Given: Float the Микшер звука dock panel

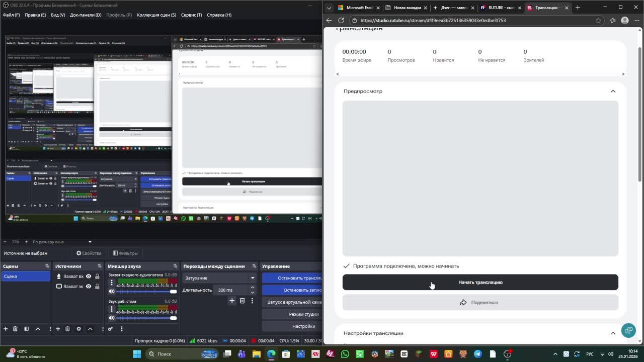Looking at the screenshot, I should point(175,266).
